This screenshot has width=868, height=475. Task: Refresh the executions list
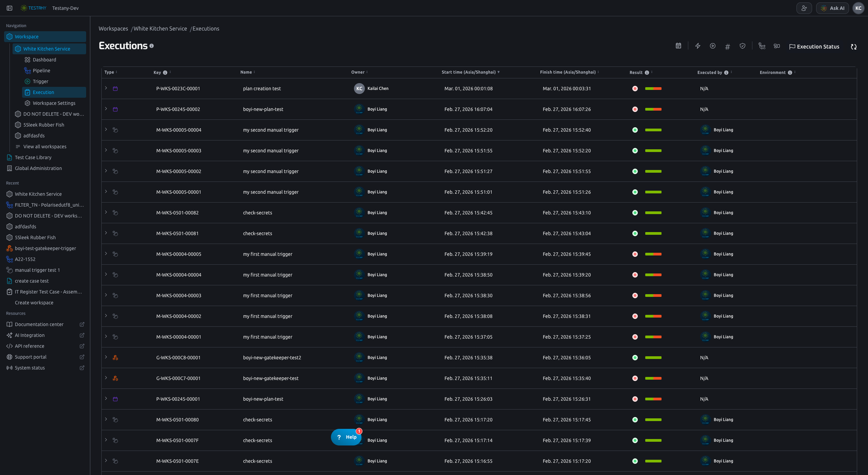tap(854, 47)
